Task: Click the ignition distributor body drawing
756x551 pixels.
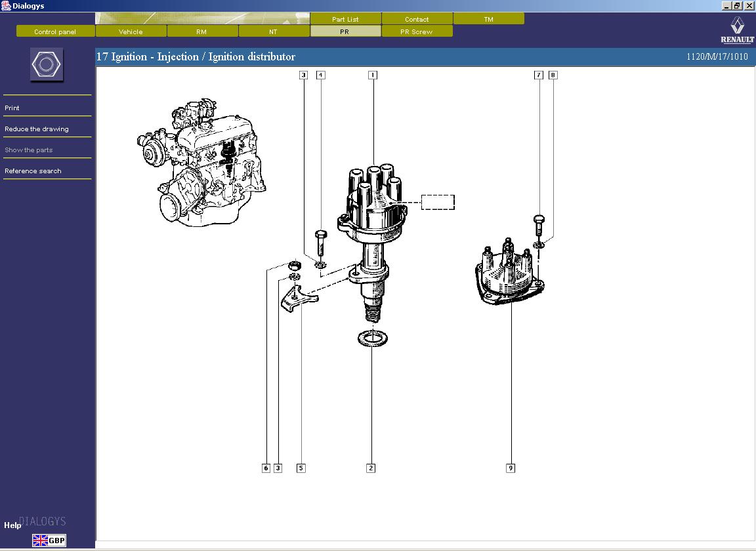Action: [x=372, y=243]
